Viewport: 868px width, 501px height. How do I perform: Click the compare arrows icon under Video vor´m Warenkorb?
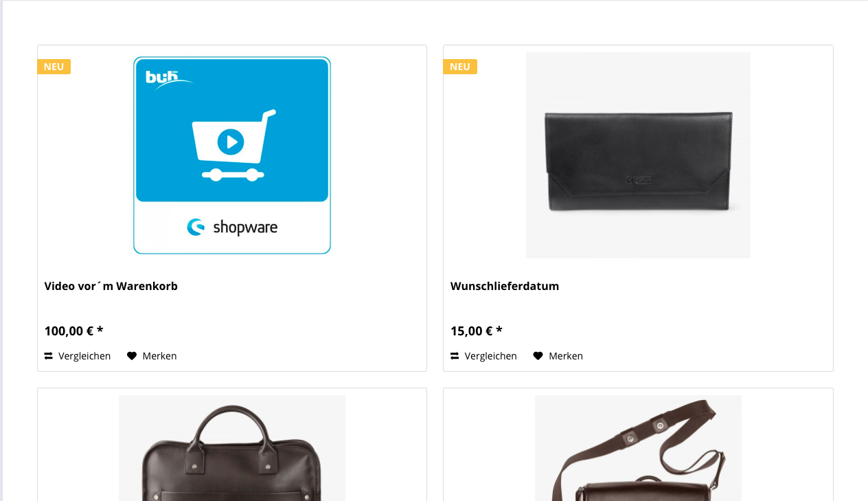(49, 356)
